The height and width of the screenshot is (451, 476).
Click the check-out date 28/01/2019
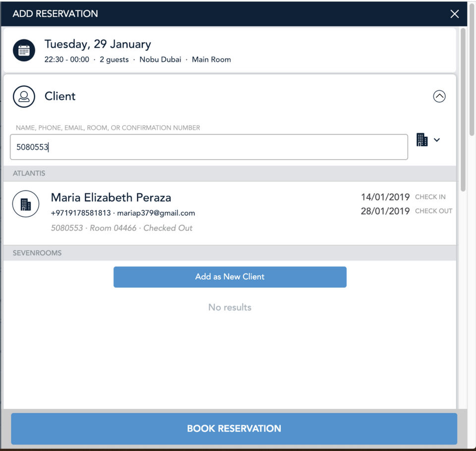coord(385,211)
